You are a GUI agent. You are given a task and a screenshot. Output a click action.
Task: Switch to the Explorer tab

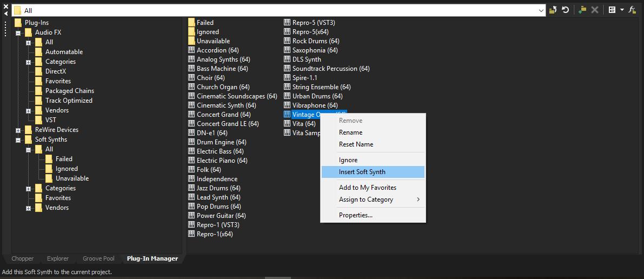58,258
